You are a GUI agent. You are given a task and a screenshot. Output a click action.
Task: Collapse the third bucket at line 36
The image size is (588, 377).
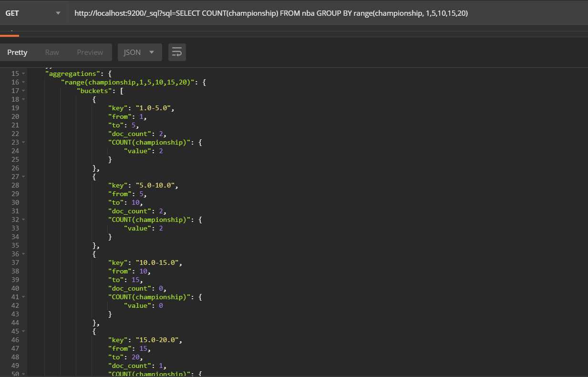tap(23, 254)
